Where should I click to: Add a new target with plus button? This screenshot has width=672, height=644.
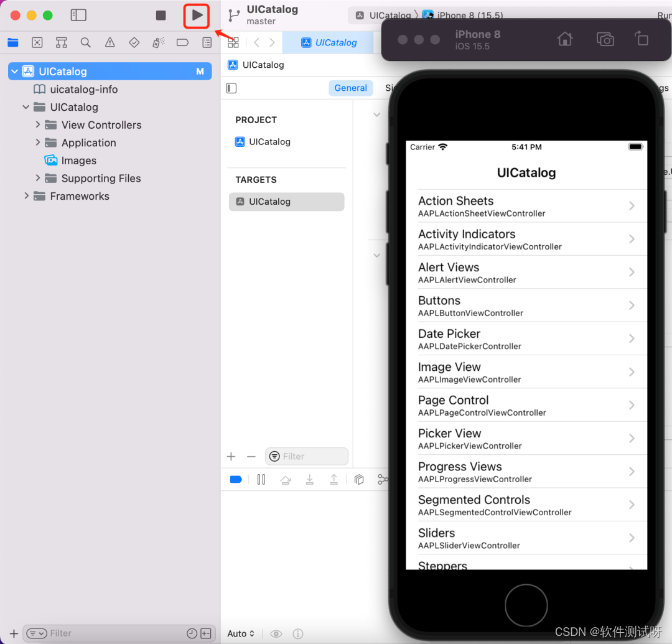point(231,457)
